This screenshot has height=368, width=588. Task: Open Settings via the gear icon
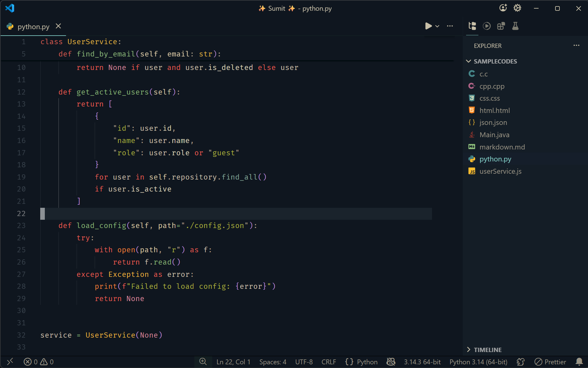point(518,8)
